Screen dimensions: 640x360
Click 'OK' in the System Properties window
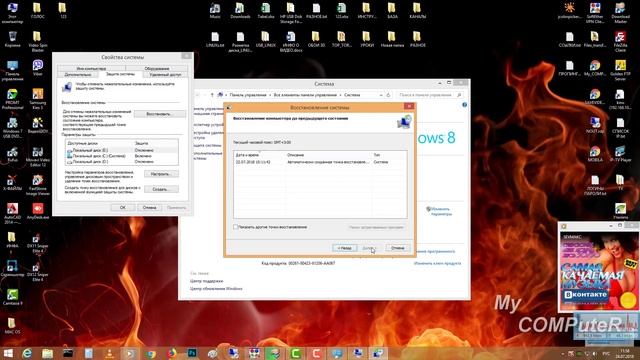(x=123, y=207)
